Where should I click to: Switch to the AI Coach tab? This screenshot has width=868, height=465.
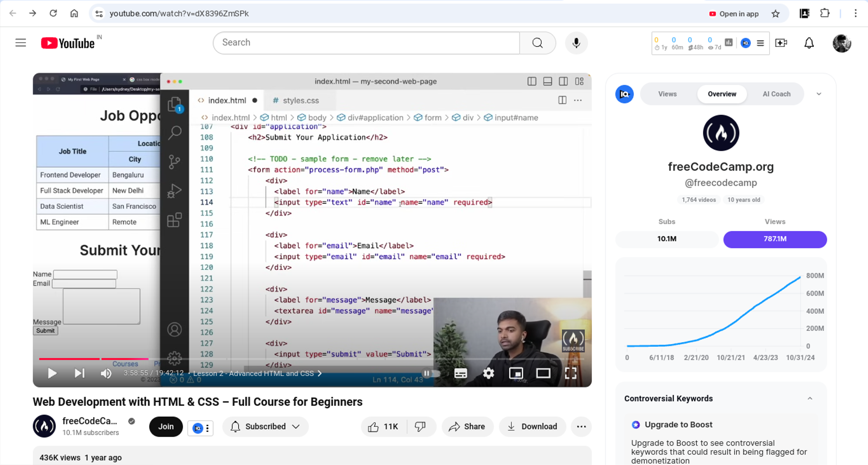[x=776, y=94]
